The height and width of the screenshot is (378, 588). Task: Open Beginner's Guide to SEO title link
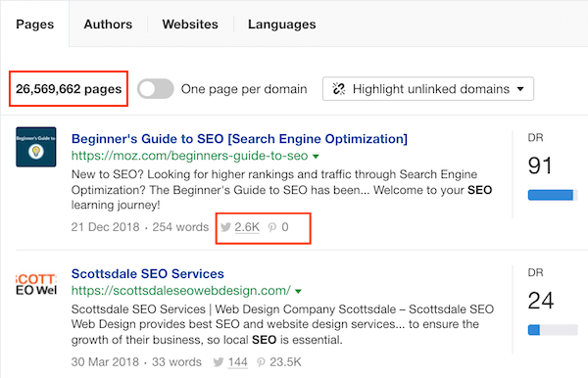click(x=239, y=139)
